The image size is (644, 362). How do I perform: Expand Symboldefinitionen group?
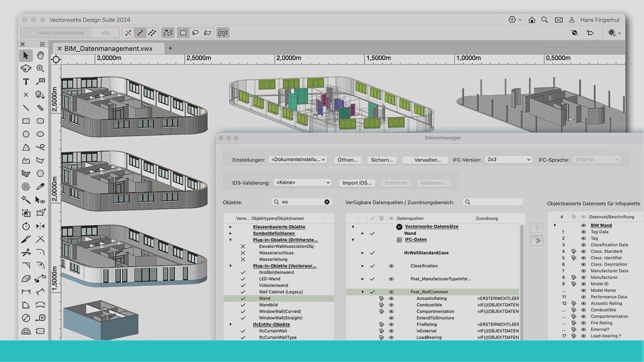231,233
